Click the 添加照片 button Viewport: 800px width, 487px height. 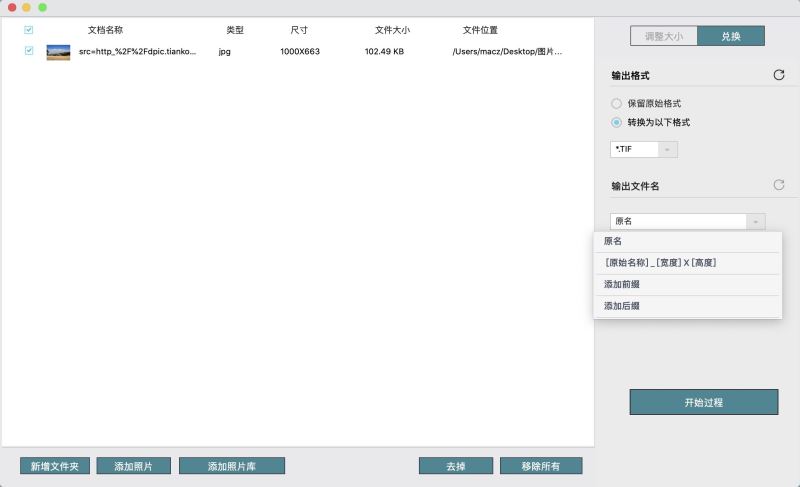[133, 466]
